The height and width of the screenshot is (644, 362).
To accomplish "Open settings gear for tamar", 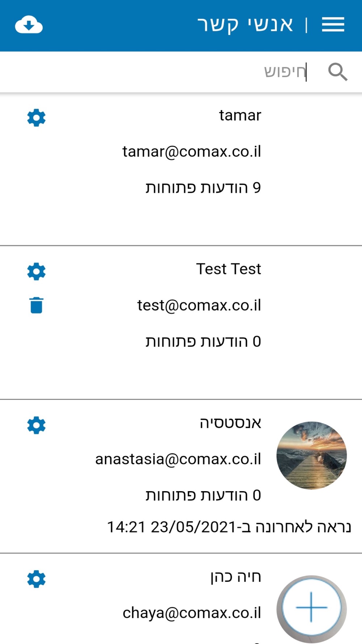I will pyautogui.click(x=36, y=118).
